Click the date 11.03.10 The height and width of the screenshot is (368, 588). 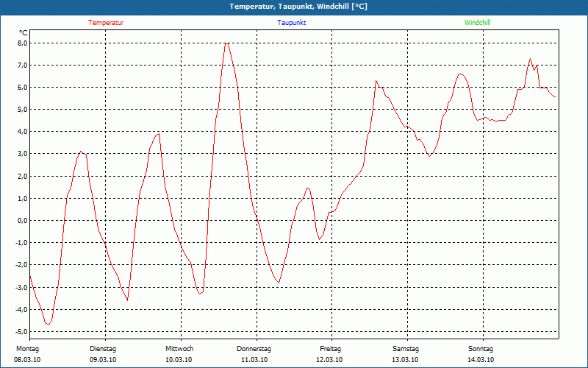coord(254,360)
